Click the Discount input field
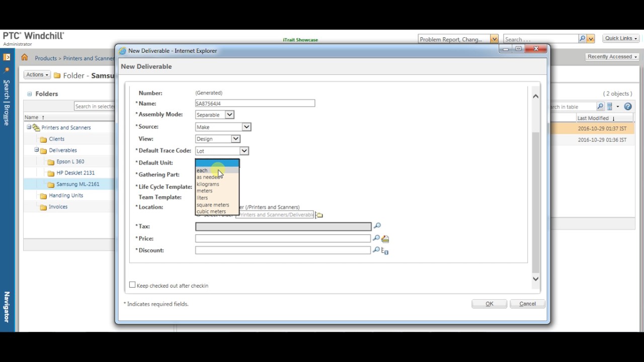Viewport: 644px width, 362px height. pos(283,250)
